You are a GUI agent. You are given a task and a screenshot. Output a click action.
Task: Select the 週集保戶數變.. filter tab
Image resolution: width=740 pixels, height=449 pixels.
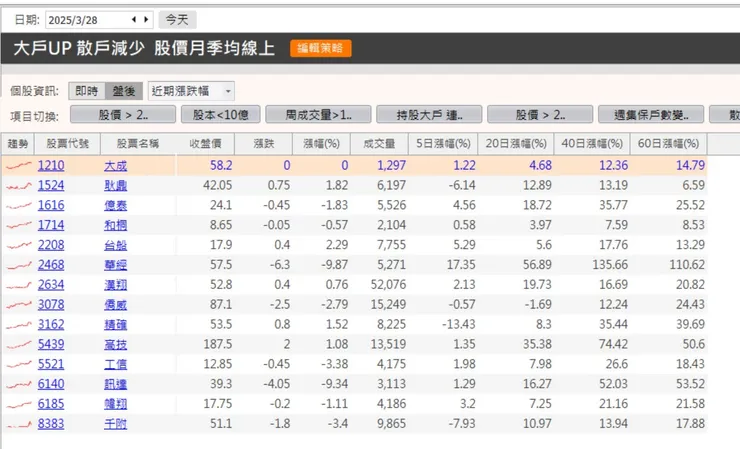(651, 114)
